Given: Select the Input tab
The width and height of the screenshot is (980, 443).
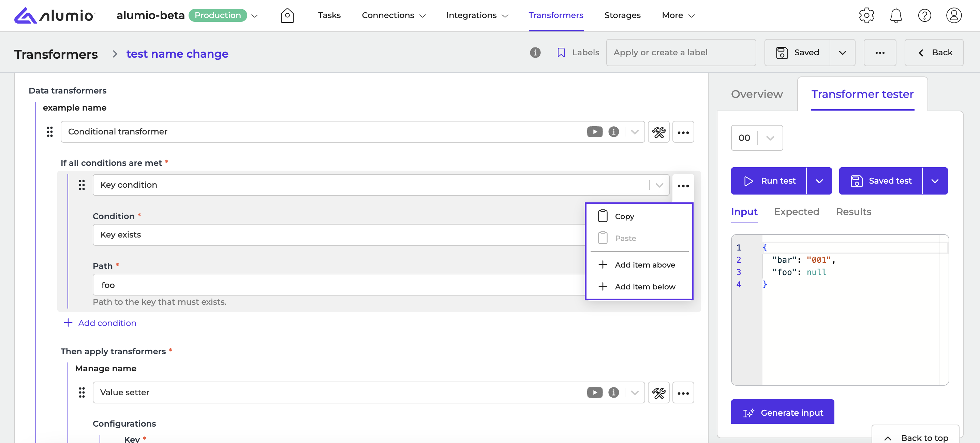Looking at the screenshot, I should pyautogui.click(x=744, y=212).
